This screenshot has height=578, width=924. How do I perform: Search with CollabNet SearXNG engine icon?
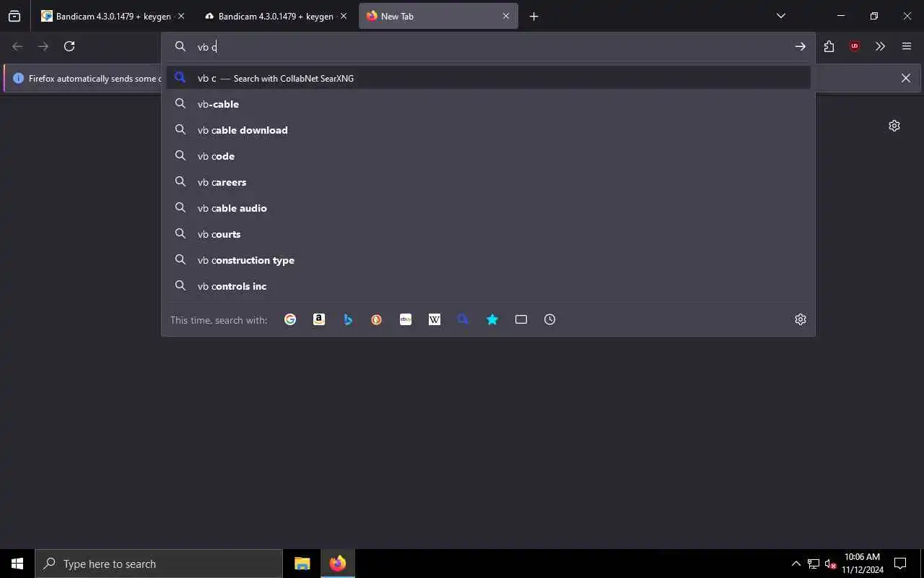coord(463,319)
